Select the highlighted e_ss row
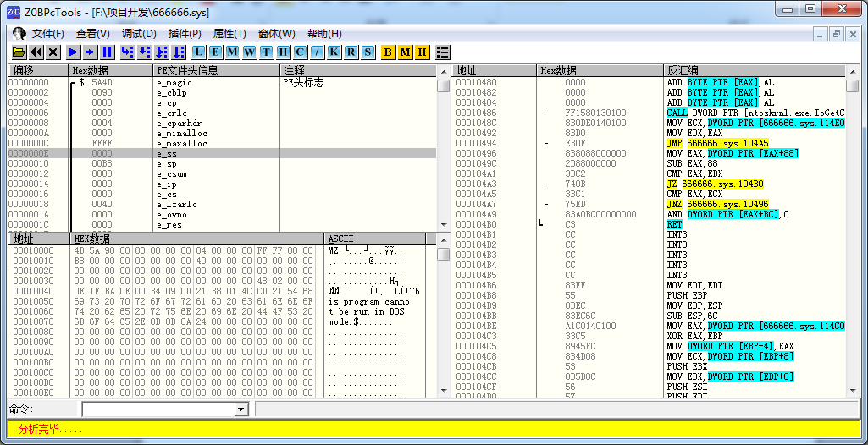The height and width of the screenshot is (445, 868). coord(223,153)
